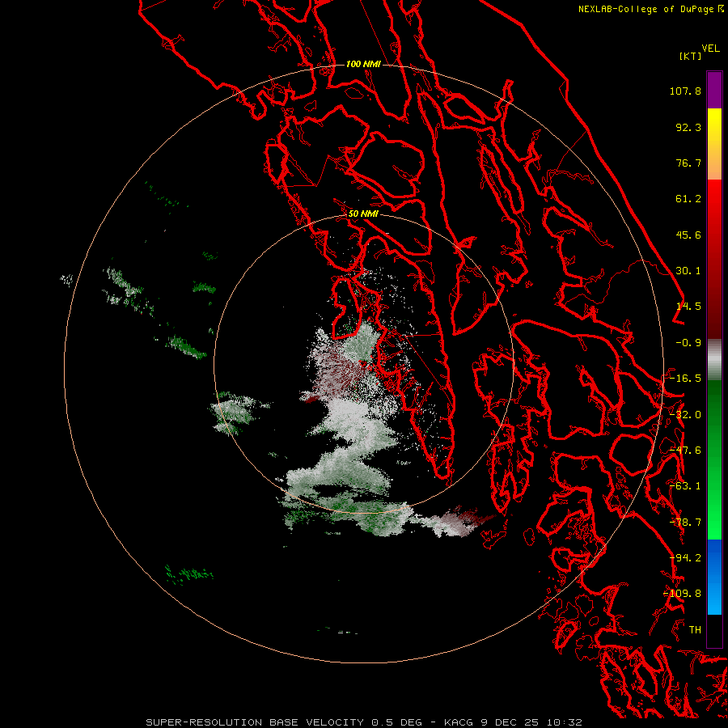The width and height of the screenshot is (728, 728).
Task: Select the -94.2 legend value
Action: coord(685,558)
